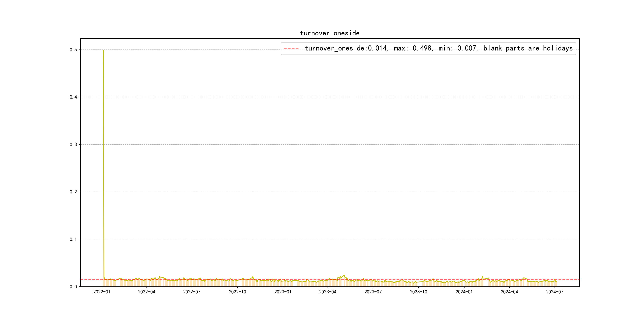Click the x-axis label 2022-04
Viewport: 644px width, 322px height.
tap(146, 292)
